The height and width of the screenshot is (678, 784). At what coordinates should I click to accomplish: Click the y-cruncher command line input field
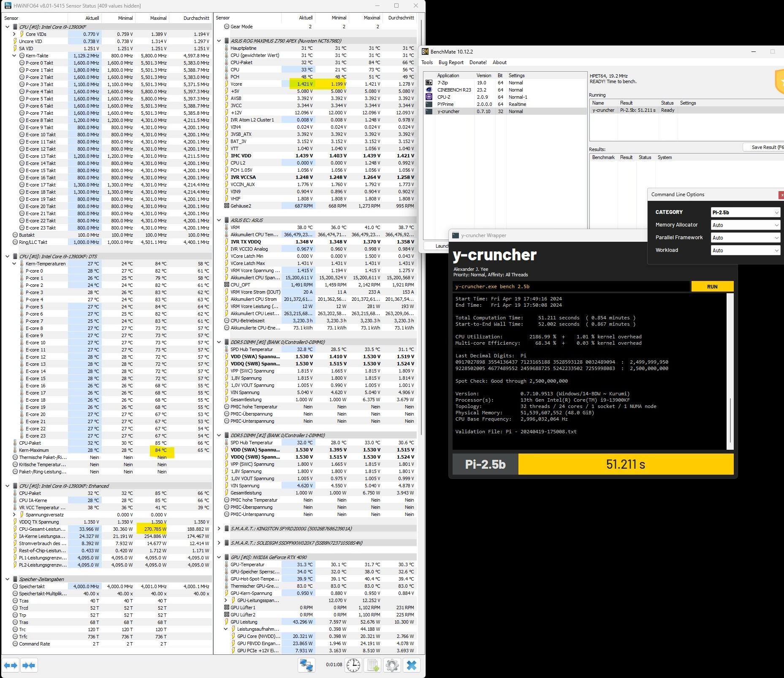tap(571, 286)
